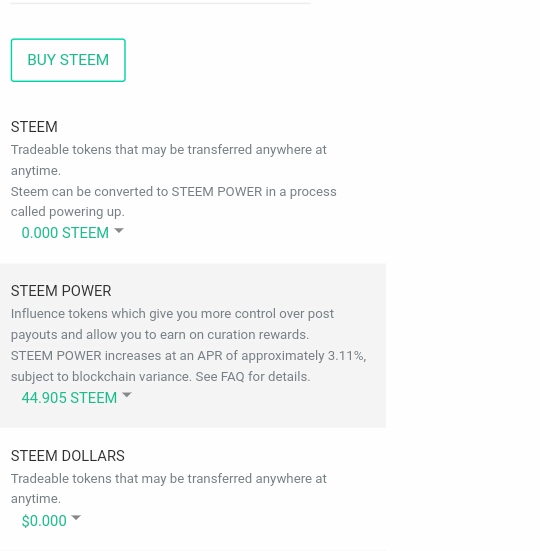
Task: Click 'Steem can be converted to STEEM POWER' line
Action: pyautogui.click(x=174, y=192)
